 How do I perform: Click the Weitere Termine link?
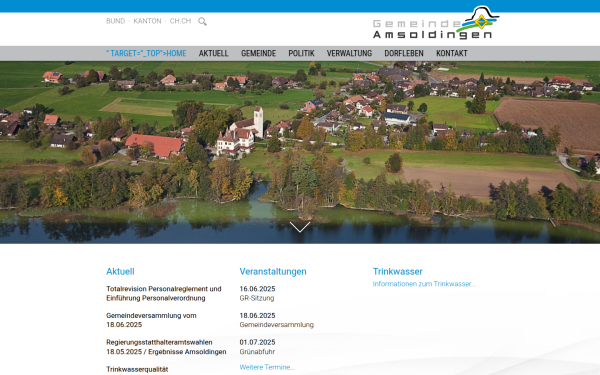point(267,367)
